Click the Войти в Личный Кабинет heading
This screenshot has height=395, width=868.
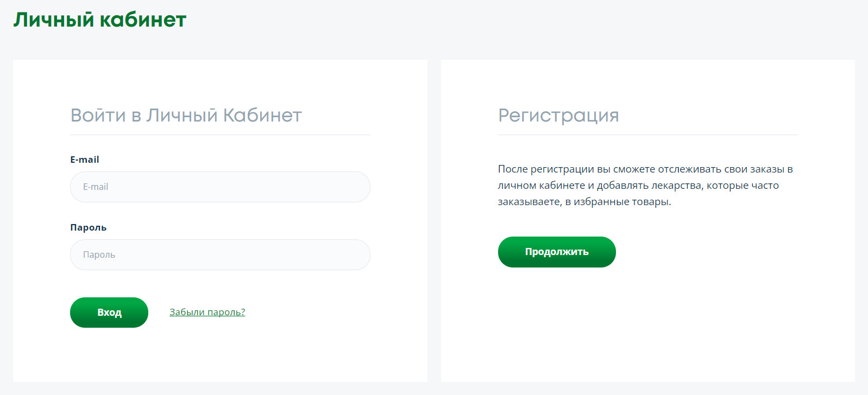(186, 115)
